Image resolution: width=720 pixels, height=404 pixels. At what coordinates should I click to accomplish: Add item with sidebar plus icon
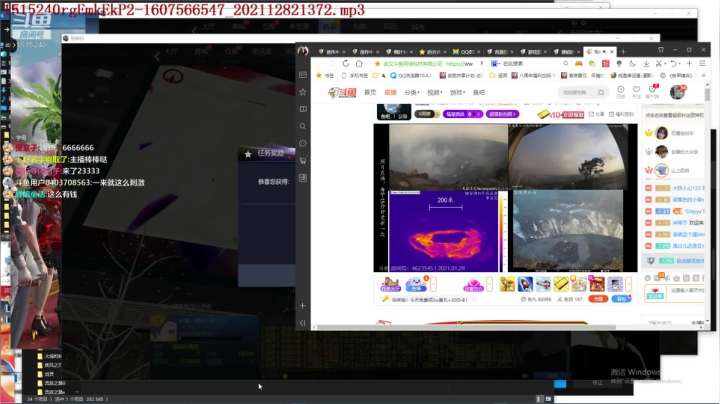(x=303, y=305)
